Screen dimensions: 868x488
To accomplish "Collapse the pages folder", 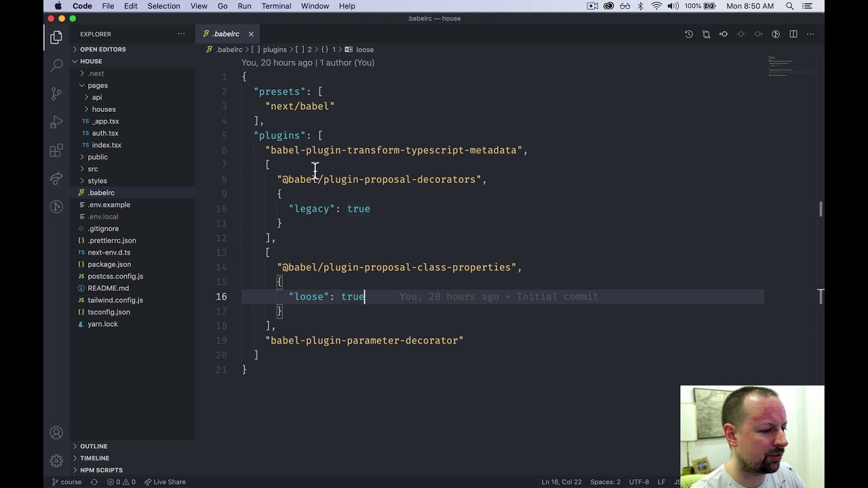I will pyautogui.click(x=97, y=85).
